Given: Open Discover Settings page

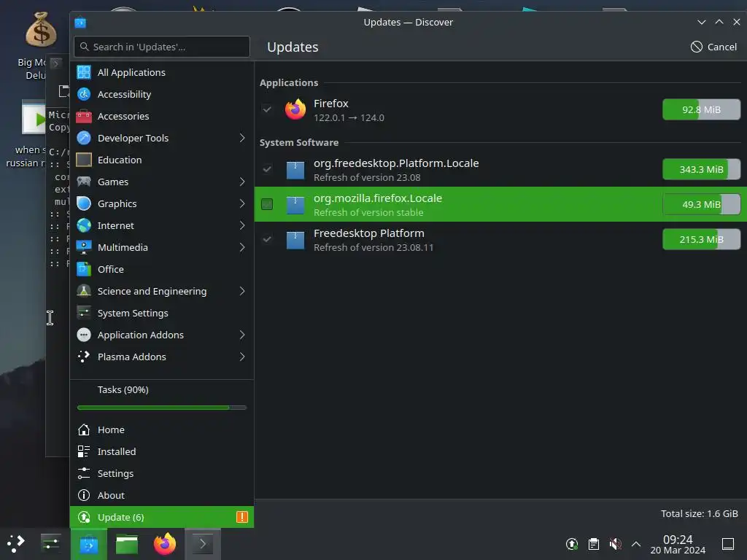Looking at the screenshot, I should click(161, 474).
